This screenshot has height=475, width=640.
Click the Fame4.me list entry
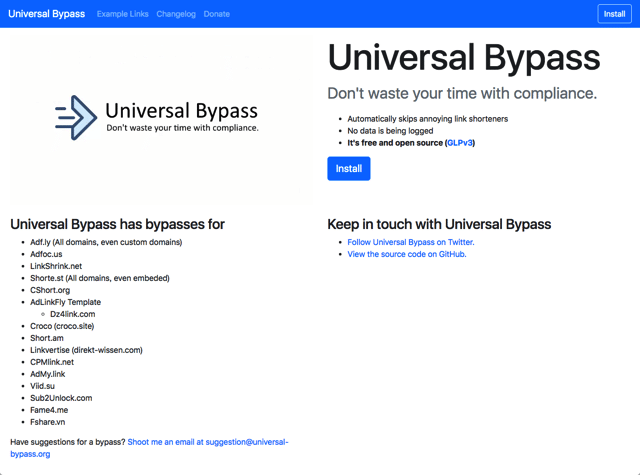click(x=49, y=410)
